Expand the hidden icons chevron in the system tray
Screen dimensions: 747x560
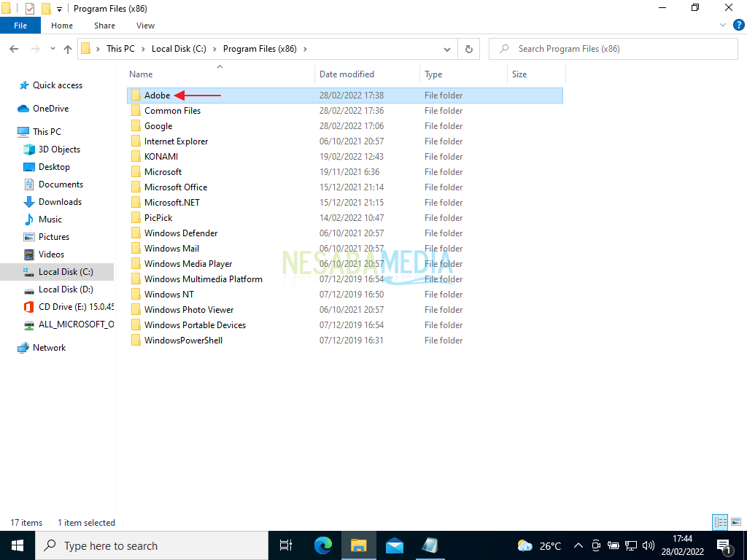[x=578, y=545]
